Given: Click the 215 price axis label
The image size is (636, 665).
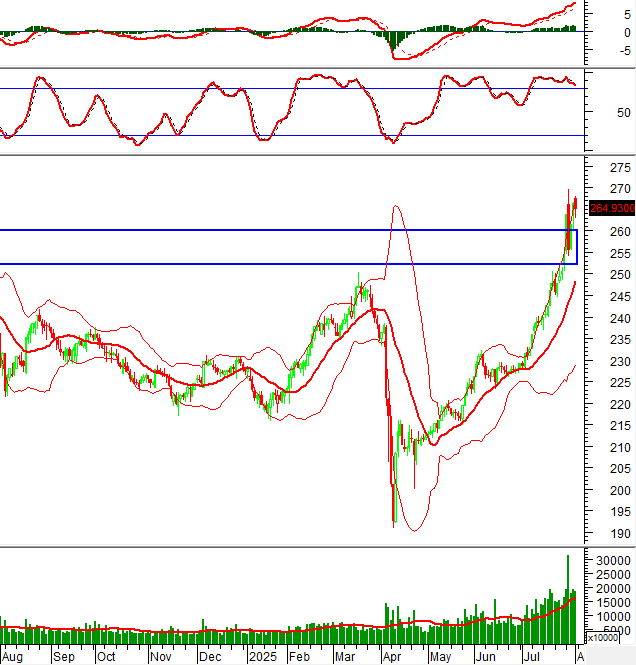Looking at the screenshot, I should point(620,426).
